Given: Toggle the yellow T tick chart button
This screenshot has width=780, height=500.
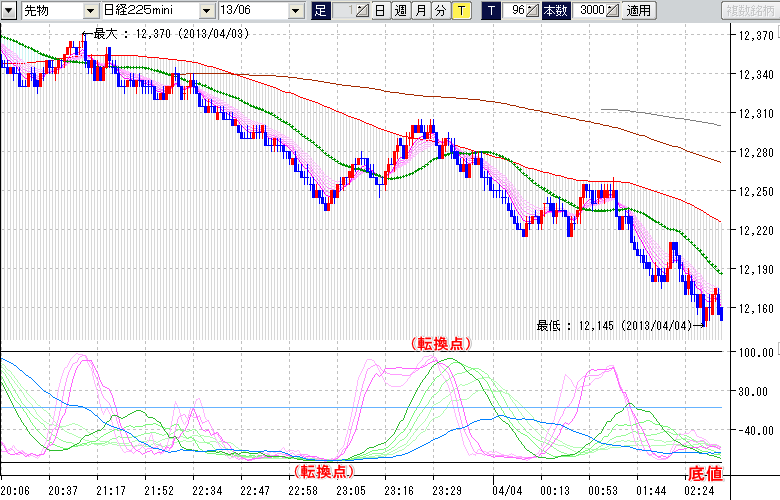Looking at the screenshot, I should (461, 11).
